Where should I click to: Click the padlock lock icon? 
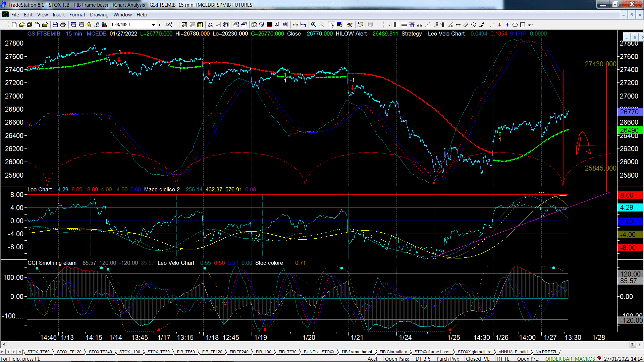coord(89,24)
